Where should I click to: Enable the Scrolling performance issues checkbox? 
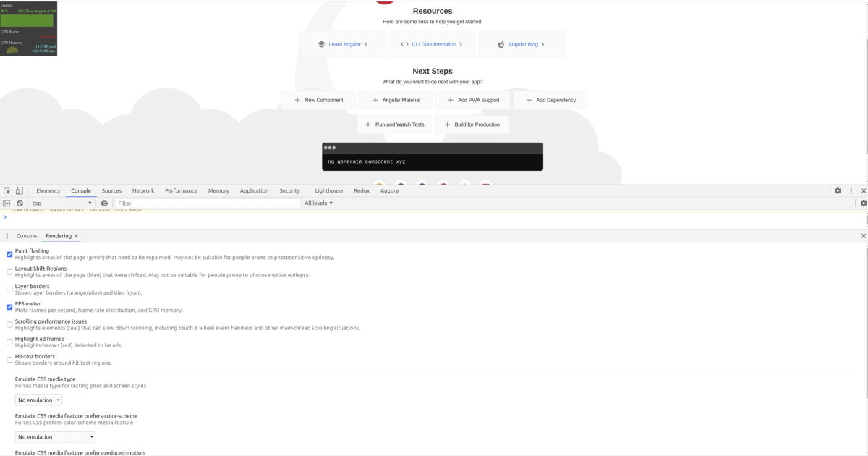9,325
